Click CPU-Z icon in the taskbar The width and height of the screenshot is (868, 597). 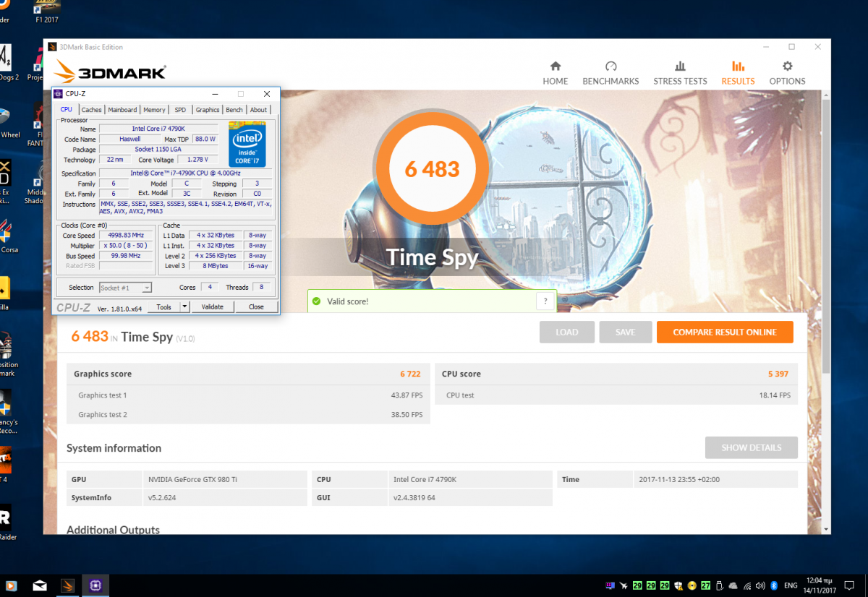(x=95, y=585)
